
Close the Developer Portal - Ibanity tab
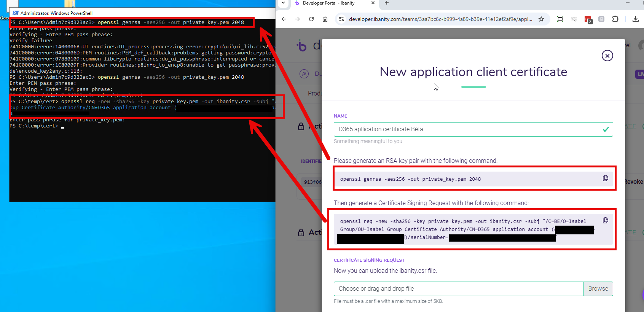(373, 3)
